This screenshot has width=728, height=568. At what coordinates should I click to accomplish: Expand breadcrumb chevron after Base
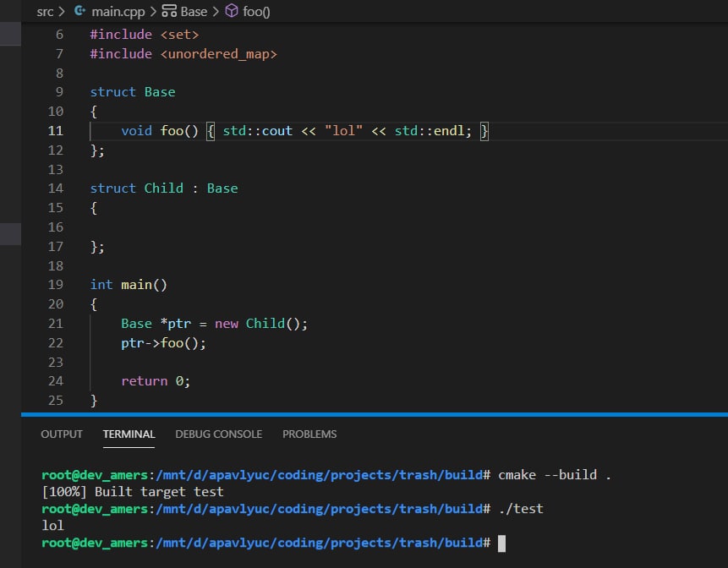click(x=216, y=12)
